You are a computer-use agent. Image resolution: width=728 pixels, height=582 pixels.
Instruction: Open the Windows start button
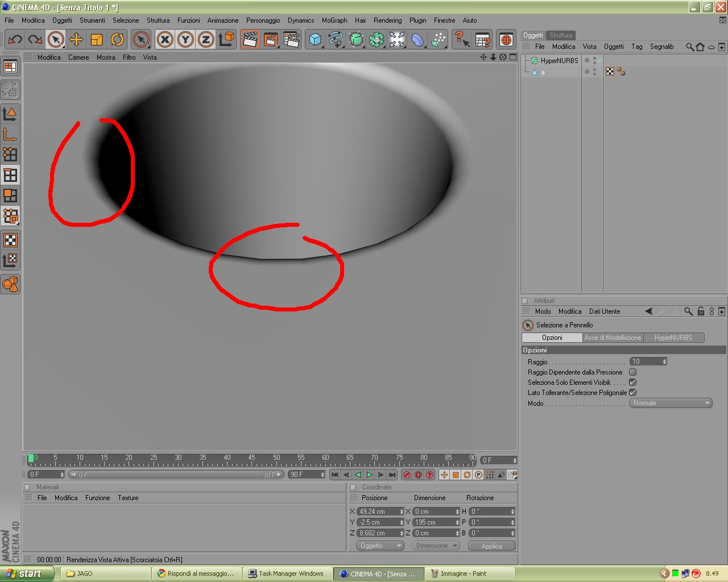(27, 573)
